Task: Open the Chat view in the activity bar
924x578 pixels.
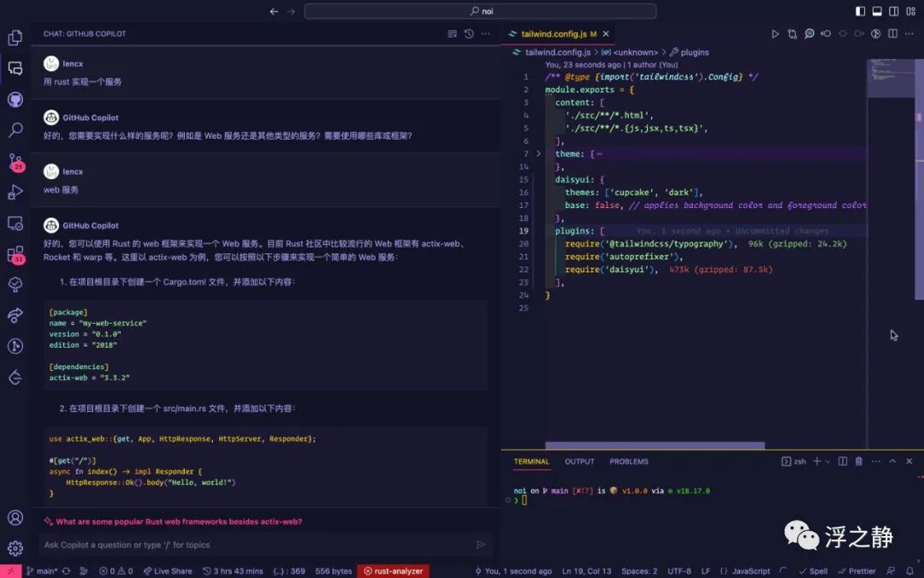Action: pos(15,68)
